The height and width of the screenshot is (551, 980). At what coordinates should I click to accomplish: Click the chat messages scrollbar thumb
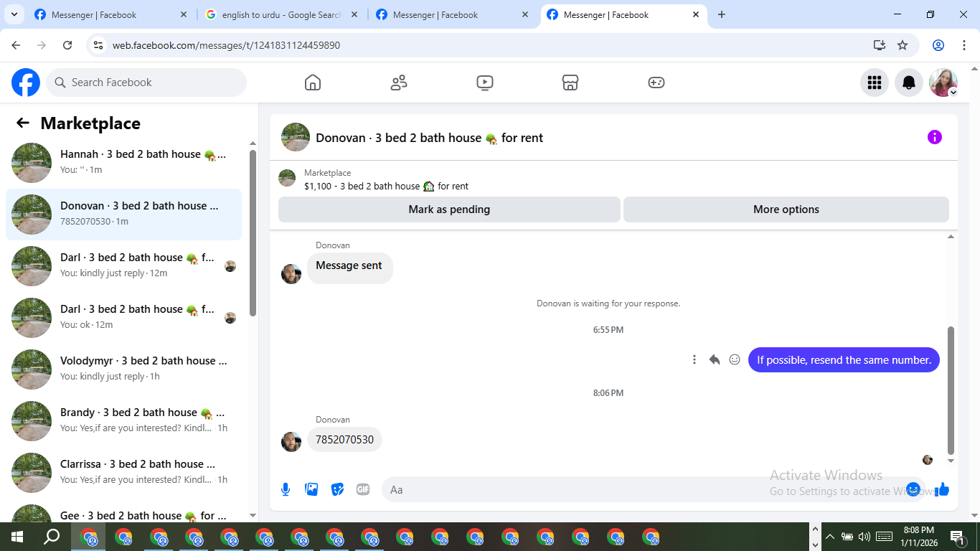(951, 390)
